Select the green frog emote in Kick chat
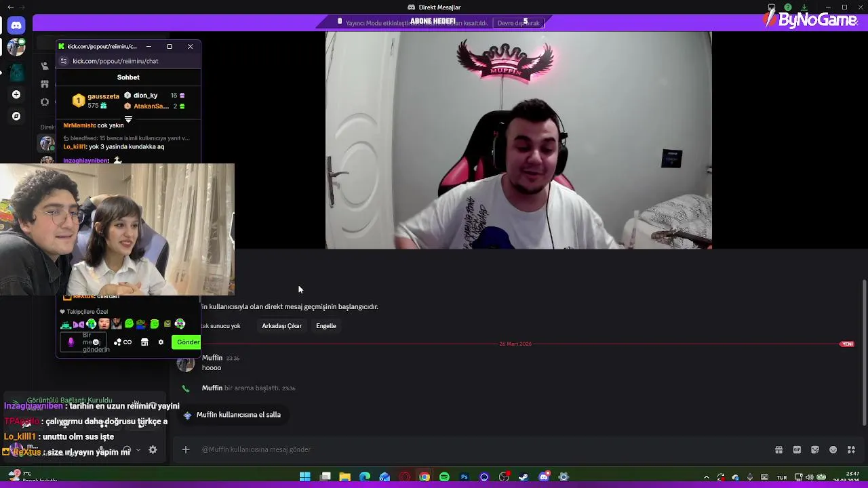Image resolution: width=868 pixels, height=488 pixels. tap(141, 324)
